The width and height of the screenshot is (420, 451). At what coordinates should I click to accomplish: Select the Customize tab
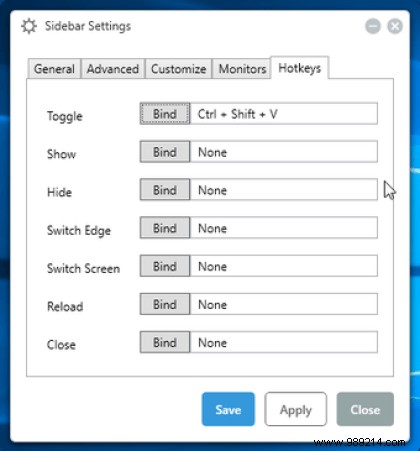coord(178,69)
